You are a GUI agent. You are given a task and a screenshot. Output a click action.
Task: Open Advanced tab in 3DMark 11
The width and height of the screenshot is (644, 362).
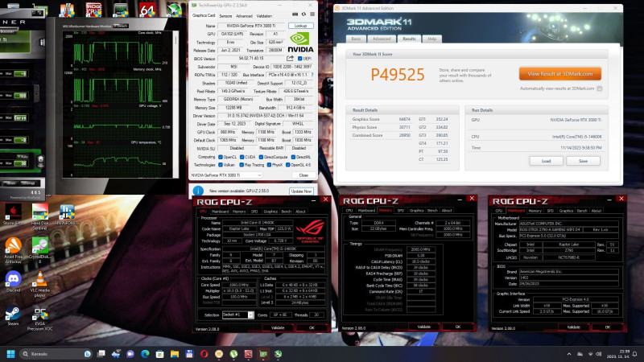pyautogui.click(x=382, y=39)
